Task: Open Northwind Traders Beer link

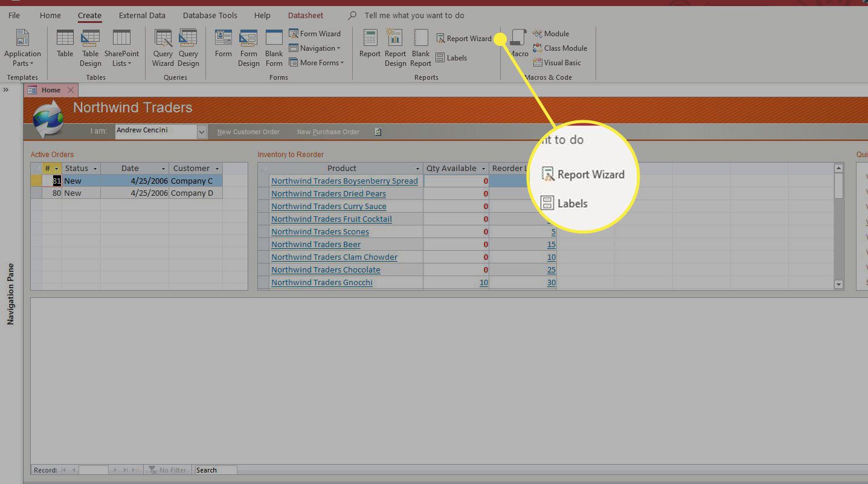Action: tap(316, 244)
